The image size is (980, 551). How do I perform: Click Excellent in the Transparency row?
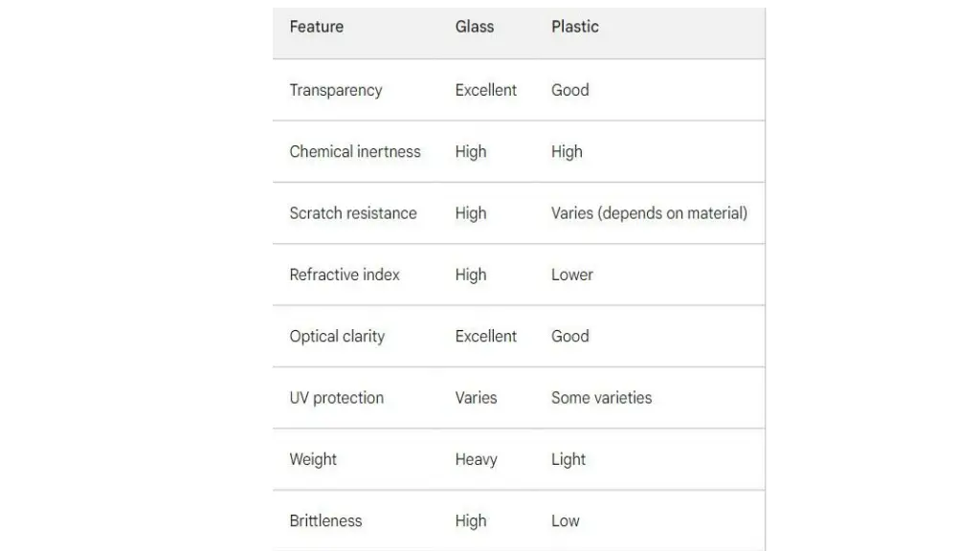coord(485,90)
